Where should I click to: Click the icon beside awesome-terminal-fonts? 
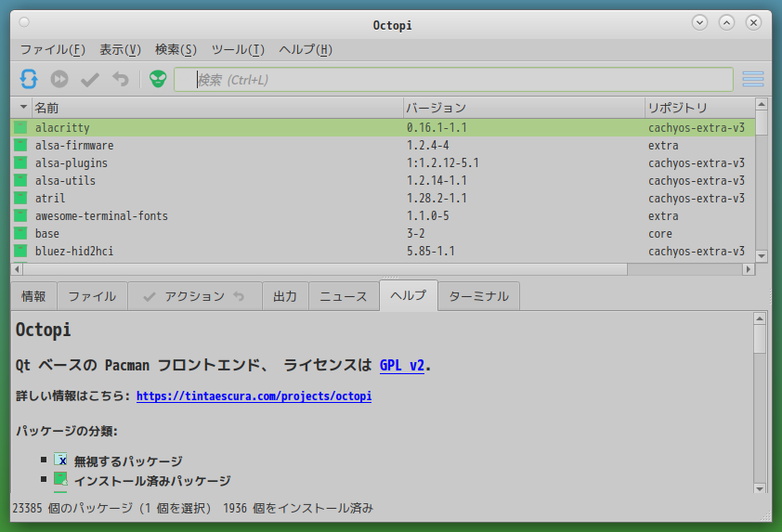pos(20,215)
